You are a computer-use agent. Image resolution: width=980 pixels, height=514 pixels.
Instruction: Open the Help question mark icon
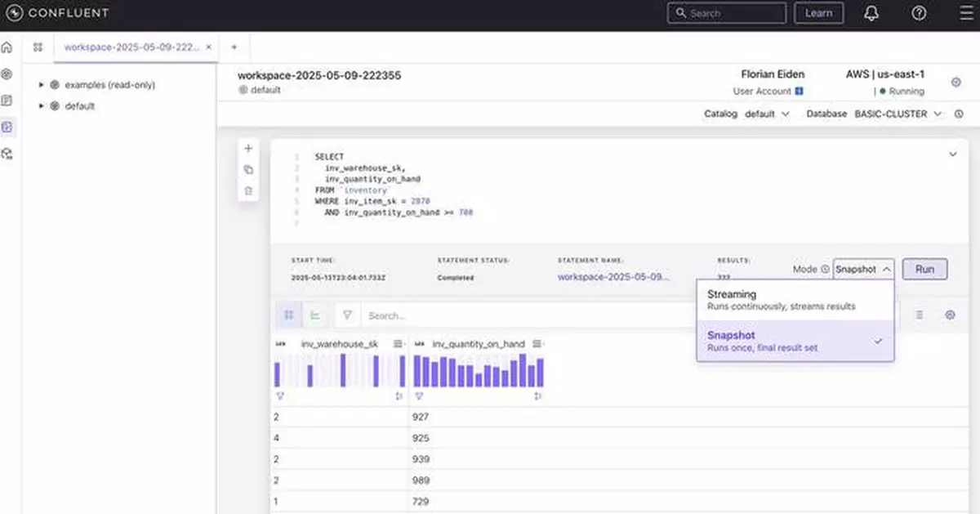(918, 13)
